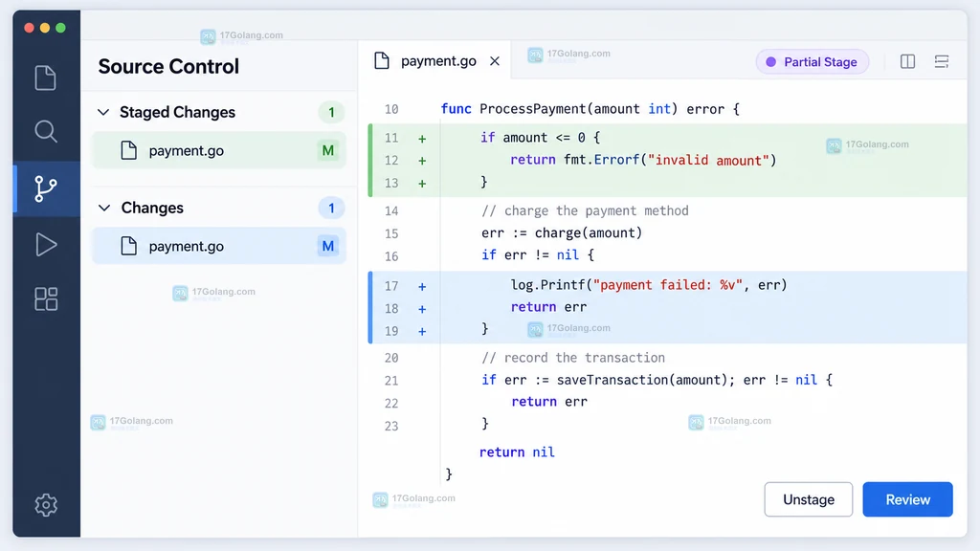Click the plus marker on line 18
980x551 pixels.
(422, 309)
